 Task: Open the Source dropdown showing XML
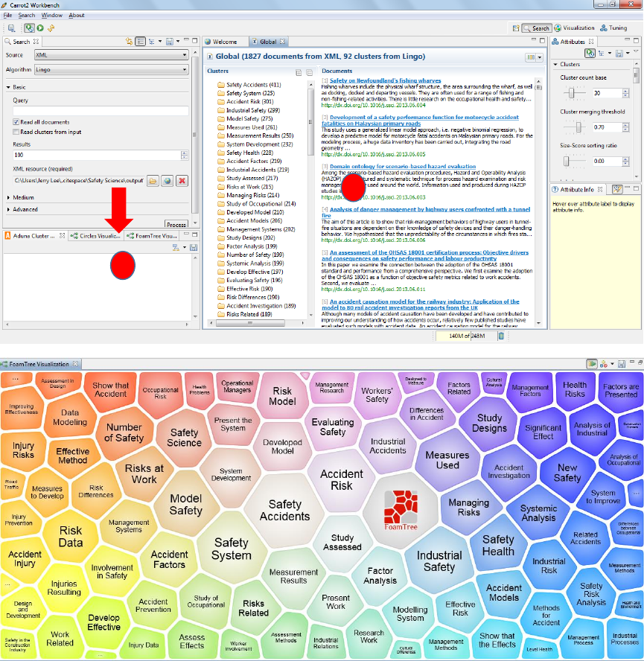pos(112,55)
